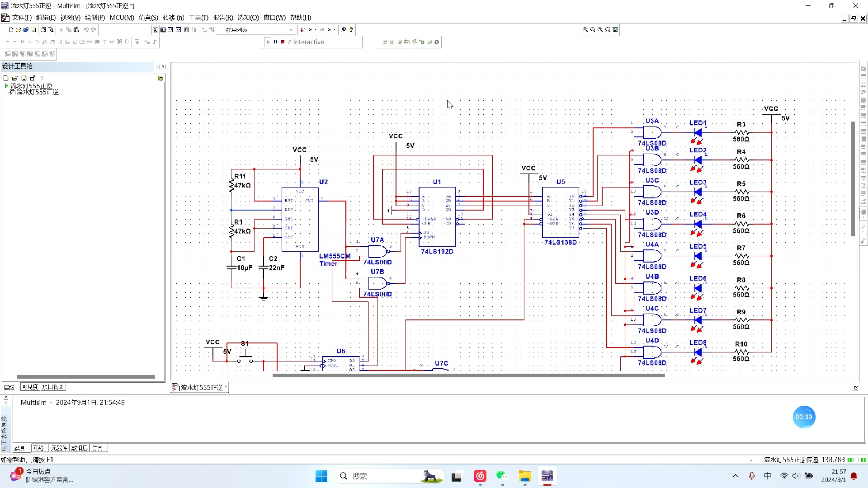Screen dimensions: 868x488
Task: Toggle the S1 push-button switch
Action: tap(245, 358)
